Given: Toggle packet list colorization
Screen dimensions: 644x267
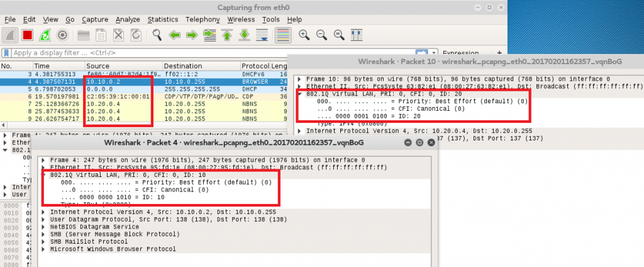Looking at the screenshot, I should [283, 35].
